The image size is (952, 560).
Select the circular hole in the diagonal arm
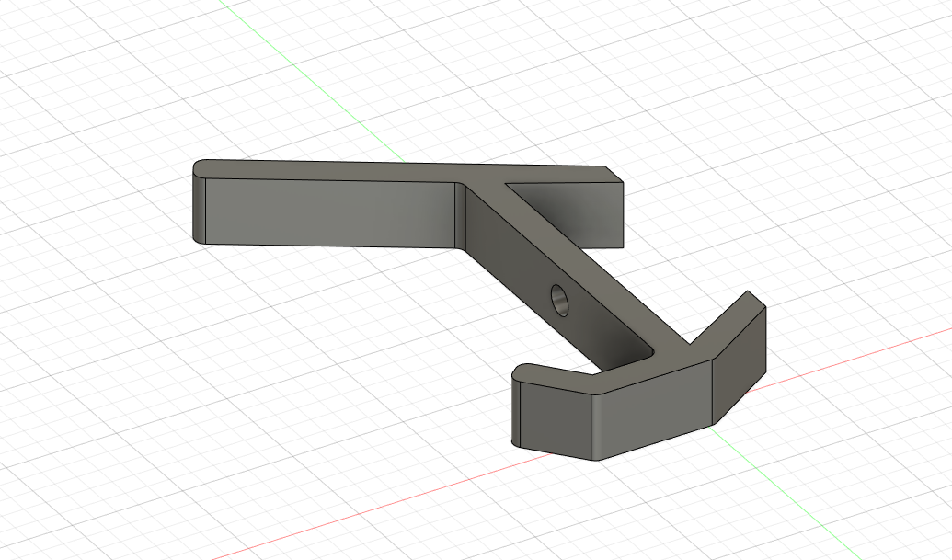point(560,300)
